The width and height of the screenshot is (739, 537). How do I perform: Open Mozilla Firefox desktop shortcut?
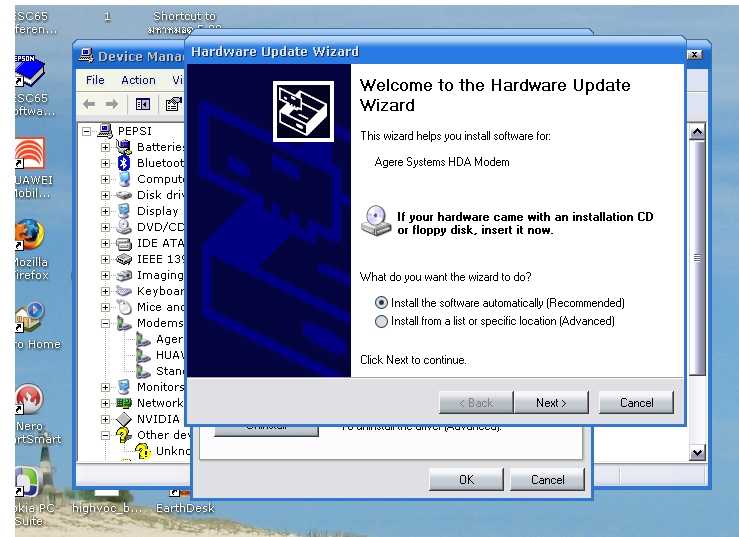click(31, 249)
